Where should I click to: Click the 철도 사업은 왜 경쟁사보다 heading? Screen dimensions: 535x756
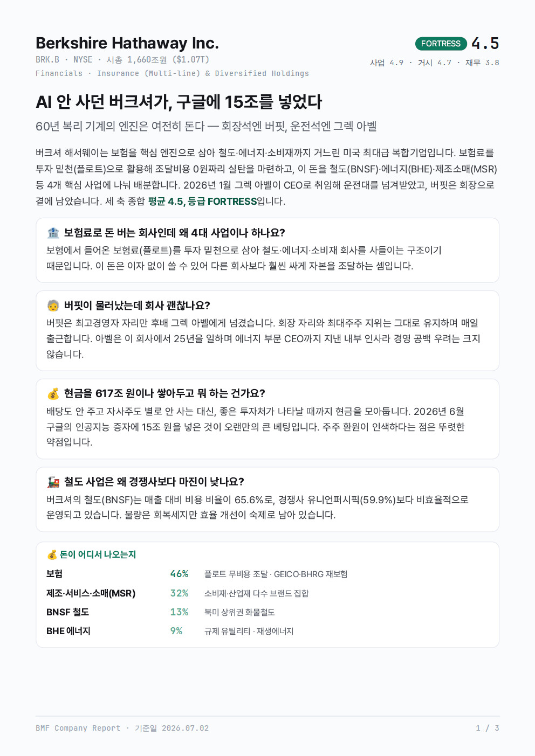pos(154,482)
